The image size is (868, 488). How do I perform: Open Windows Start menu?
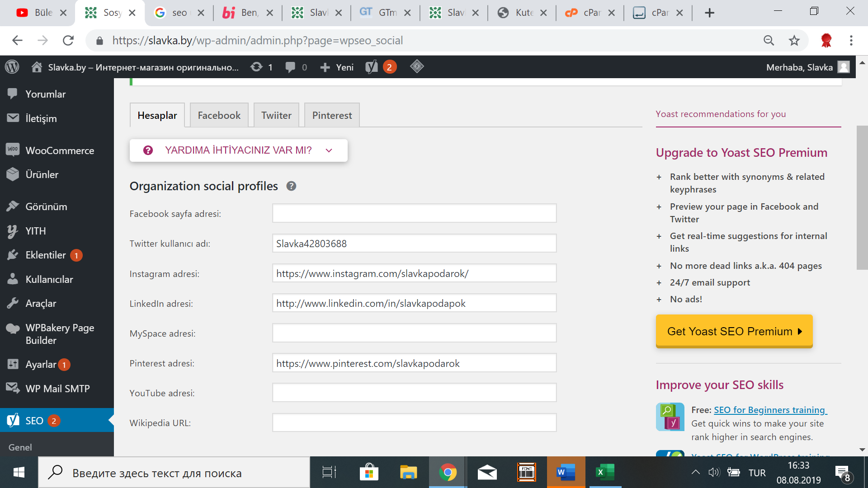point(19,473)
